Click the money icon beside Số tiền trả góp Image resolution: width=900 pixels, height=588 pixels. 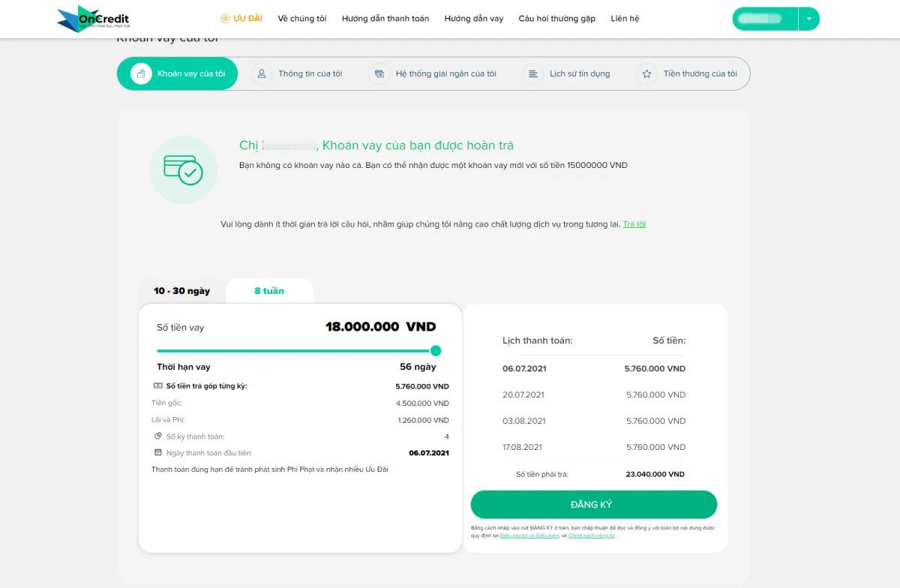pos(158,385)
